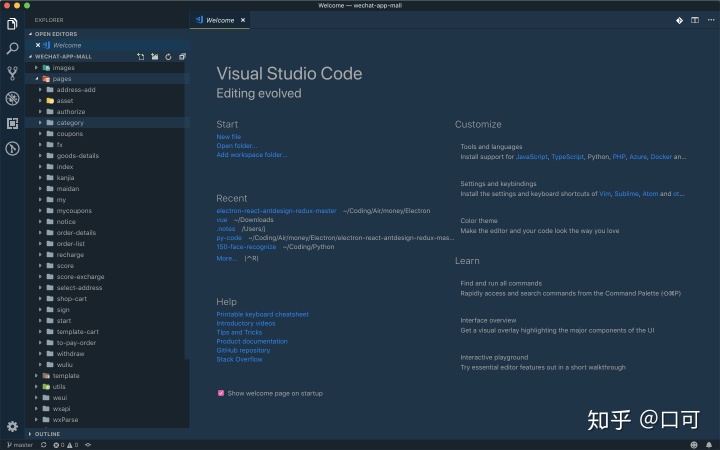The width and height of the screenshot is (720, 450).
Task: Split the editor with toolbar icon
Action: coord(695,20)
